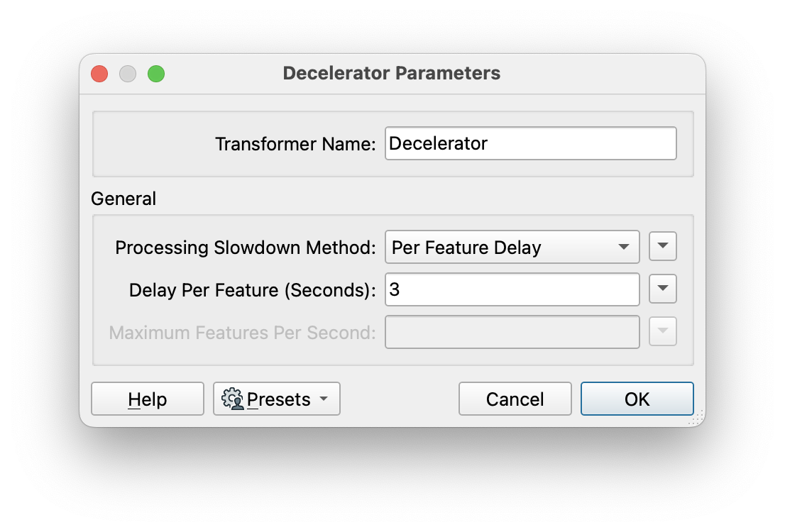This screenshot has width=785, height=532.
Task: Click into the Transformer Name field
Action: click(x=531, y=143)
